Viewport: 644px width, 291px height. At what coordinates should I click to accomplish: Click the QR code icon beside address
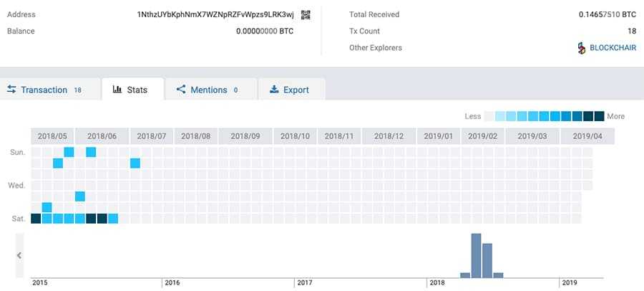tap(306, 14)
